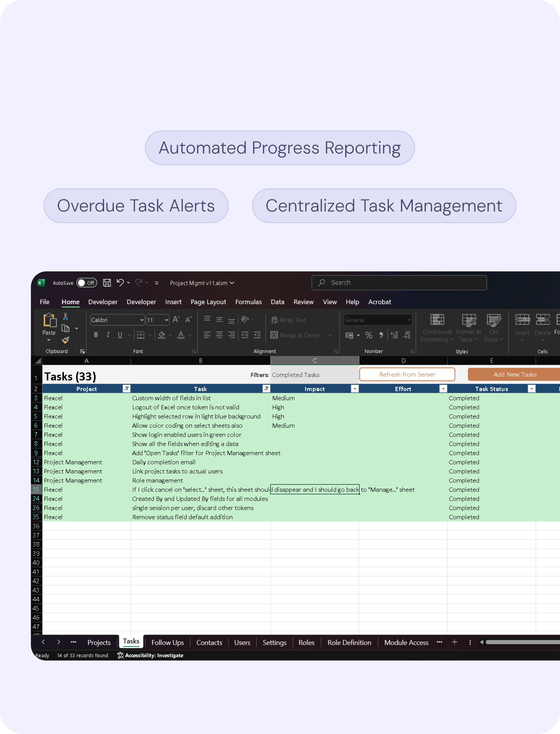Toggle Italic formatting
Screen dimensions: 560x734
(x=108, y=335)
